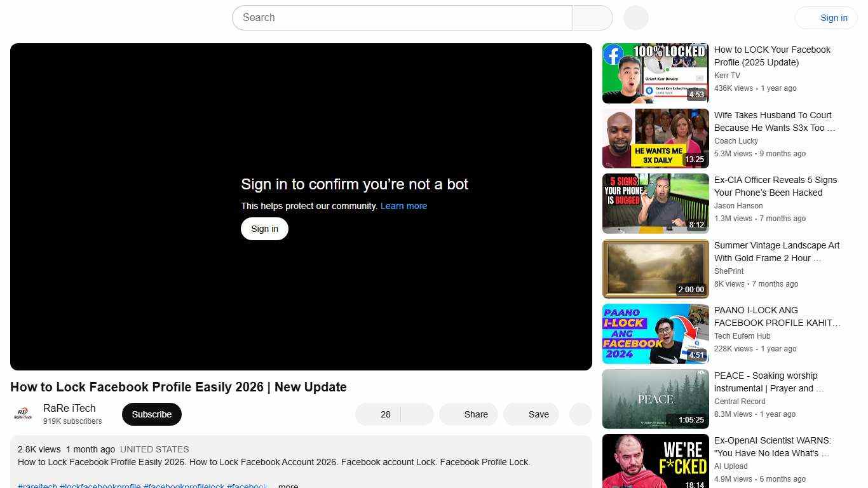Viewport: 868px width, 488px height.
Task: Open the Ex-CIA phone hacked video thumbnail
Action: (x=655, y=203)
